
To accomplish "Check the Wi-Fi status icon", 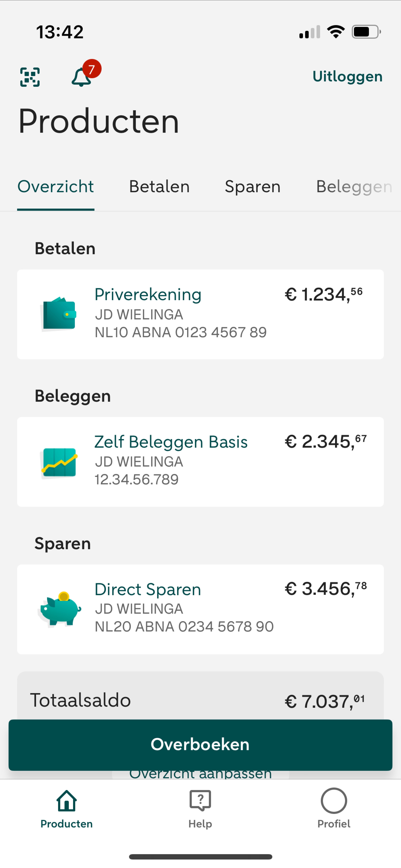I will tap(336, 32).
